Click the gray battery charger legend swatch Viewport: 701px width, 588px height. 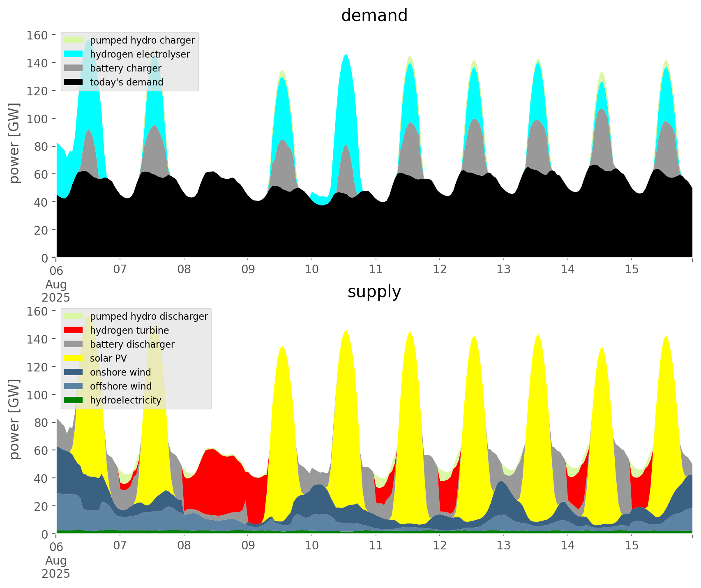[74, 68]
